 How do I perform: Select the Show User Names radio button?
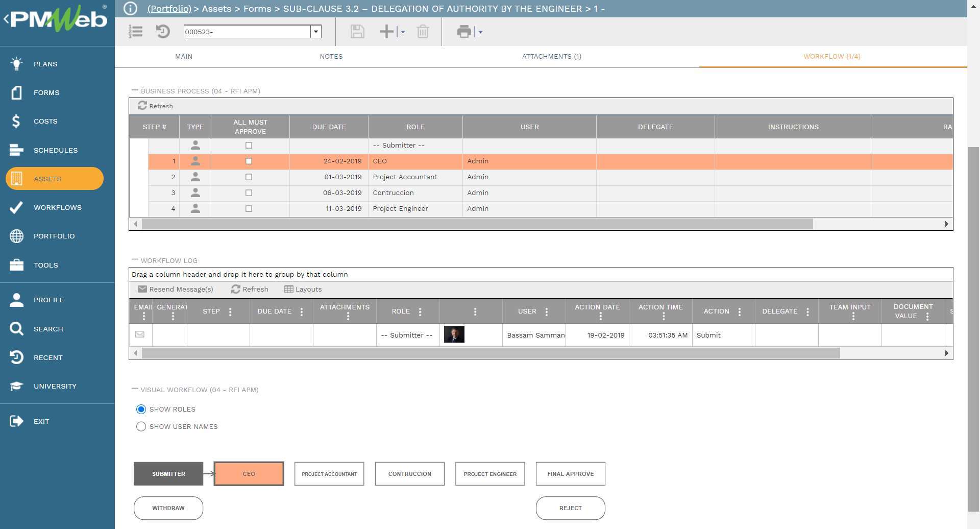coord(141,426)
